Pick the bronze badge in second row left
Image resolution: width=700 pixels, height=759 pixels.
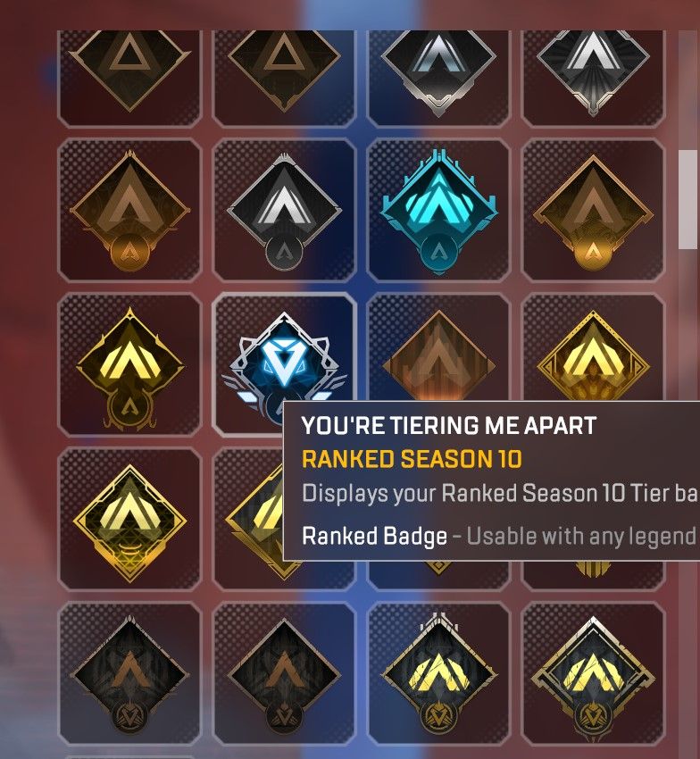[129, 210]
